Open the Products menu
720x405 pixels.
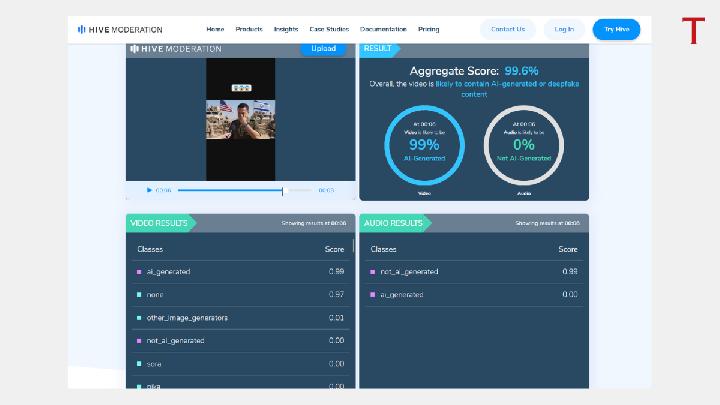tap(249, 30)
